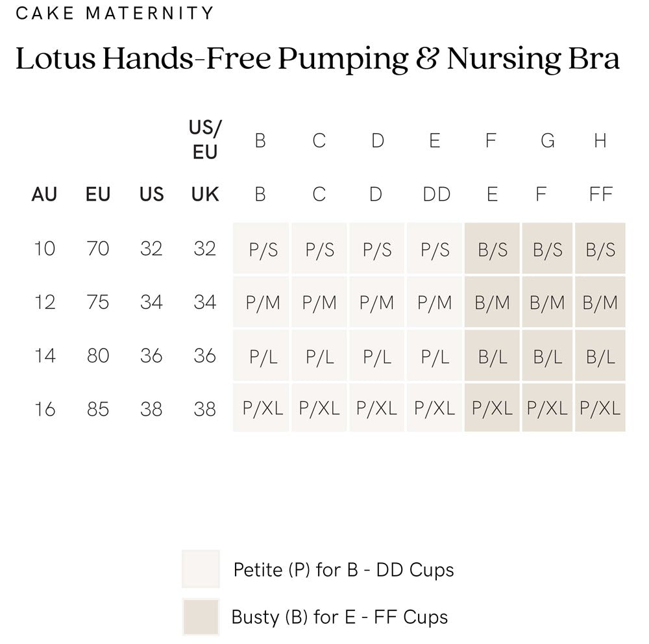Click the B/L cell under H column
Screen dimensions: 649x644
point(600,356)
